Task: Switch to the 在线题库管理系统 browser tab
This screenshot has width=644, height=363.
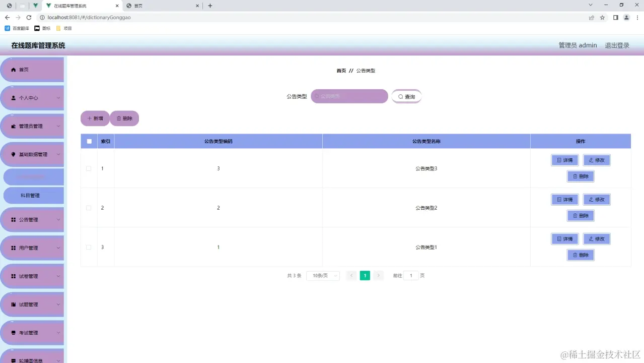Action: [x=83, y=6]
